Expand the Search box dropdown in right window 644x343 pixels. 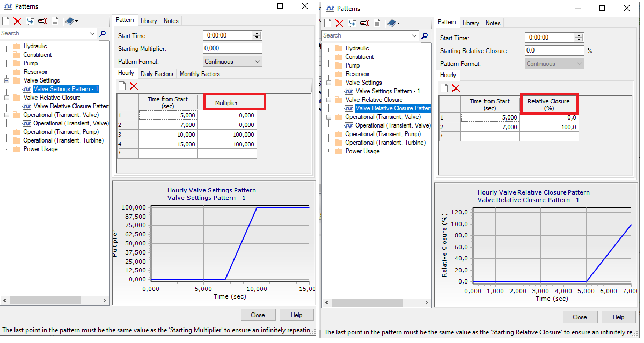414,35
